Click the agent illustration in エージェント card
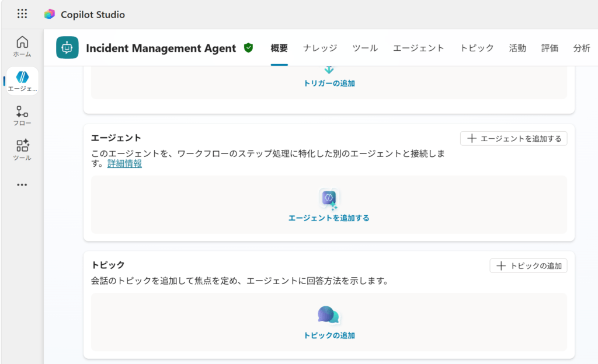This screenshot has width=598, height=364. (329, 199)
